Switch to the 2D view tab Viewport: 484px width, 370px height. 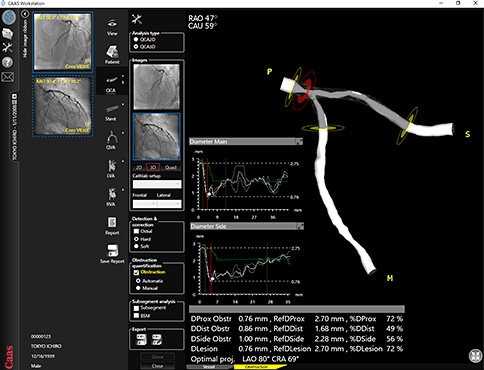pos(139,167)
